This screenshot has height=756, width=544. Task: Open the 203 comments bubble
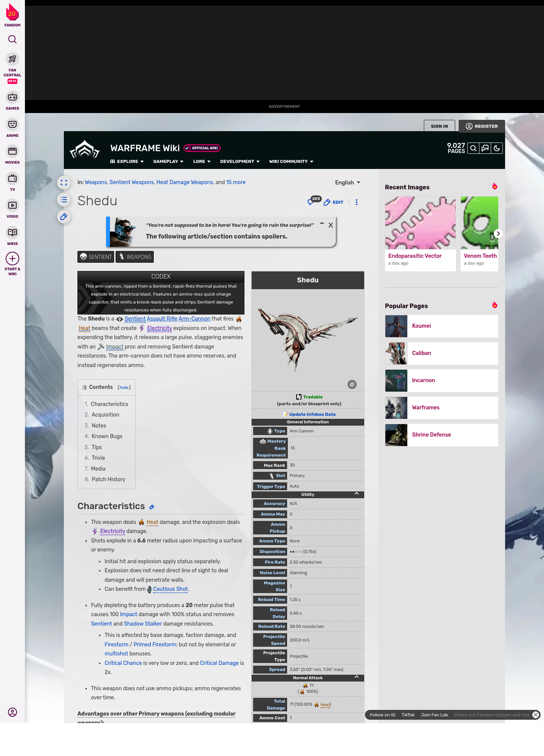[x=314, y=201]
